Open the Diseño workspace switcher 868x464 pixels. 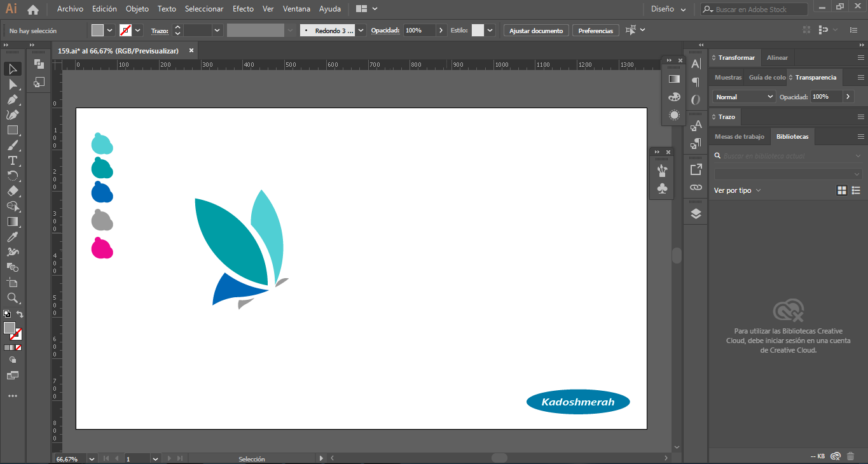tap(668, 9)
